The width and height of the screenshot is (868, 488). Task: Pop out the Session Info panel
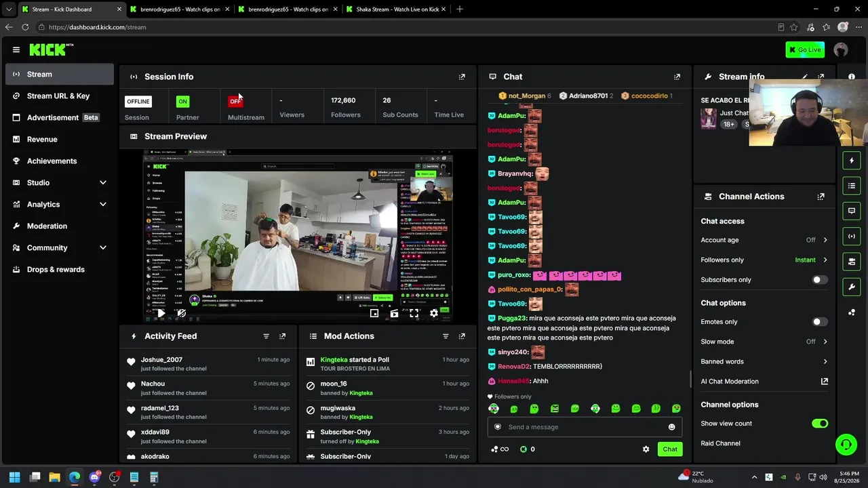[x=462, y=77]
